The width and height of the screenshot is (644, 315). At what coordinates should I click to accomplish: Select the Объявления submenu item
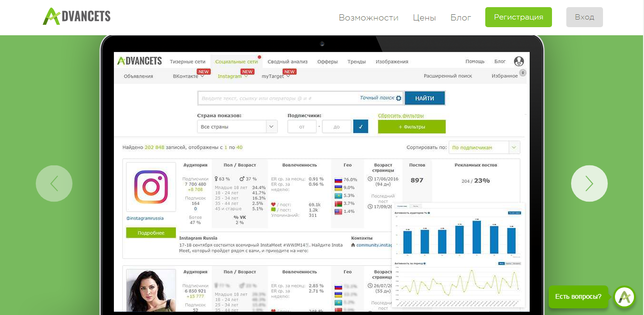(x=138, y=76)
